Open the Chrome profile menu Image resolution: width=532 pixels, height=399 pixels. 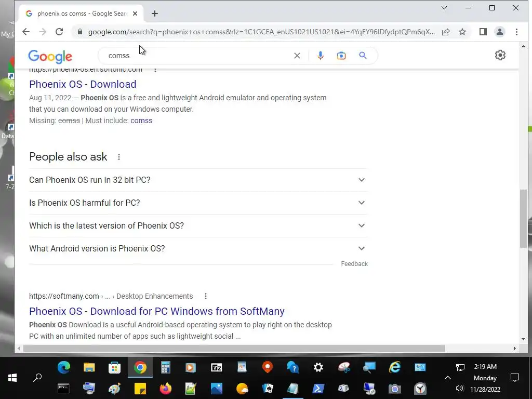tap(500, 32)
